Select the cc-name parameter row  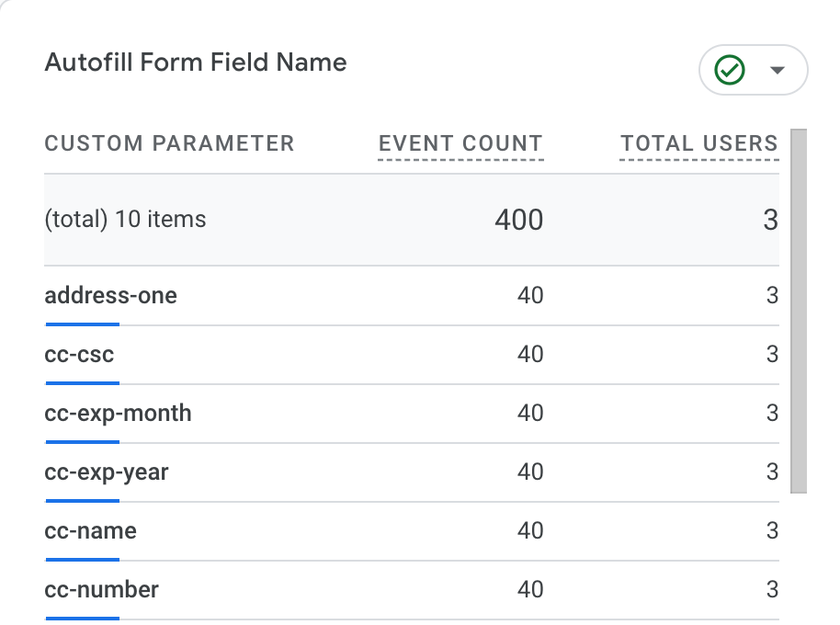point(90,530)
